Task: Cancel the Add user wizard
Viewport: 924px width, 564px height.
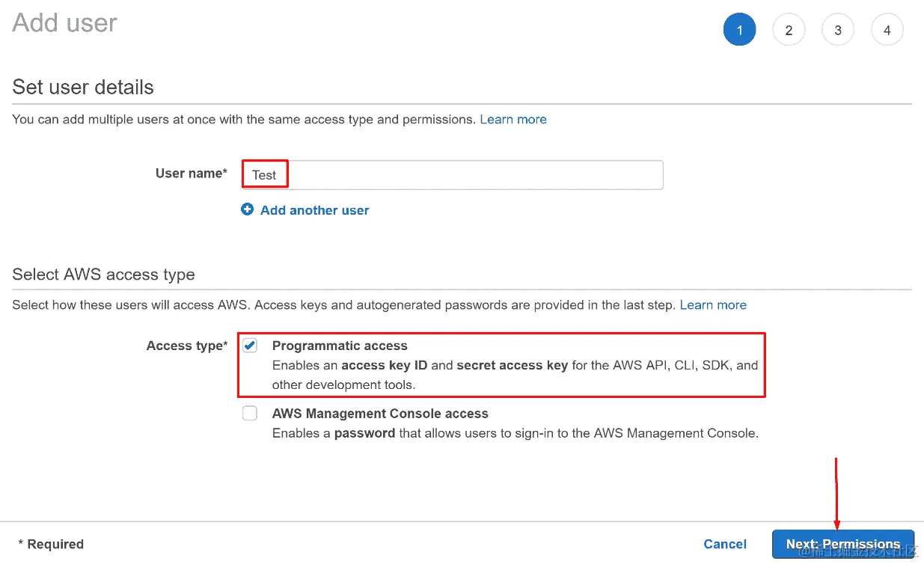Action: [725, 544]
